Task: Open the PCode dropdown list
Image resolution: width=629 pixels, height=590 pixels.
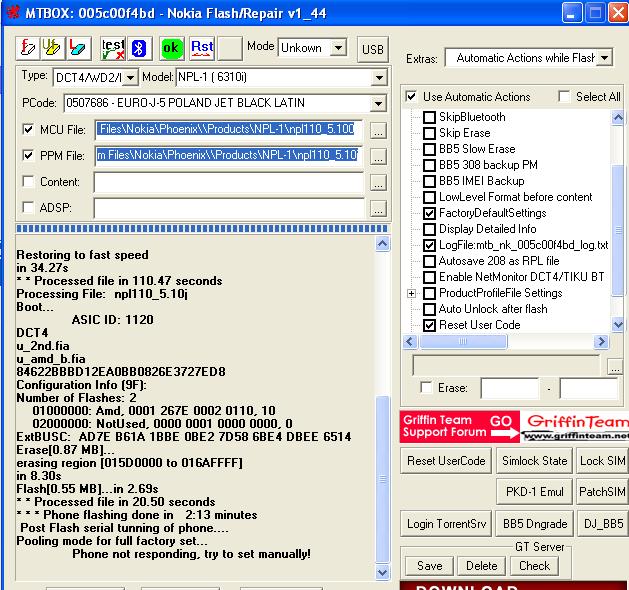Action: pos(378,103)
